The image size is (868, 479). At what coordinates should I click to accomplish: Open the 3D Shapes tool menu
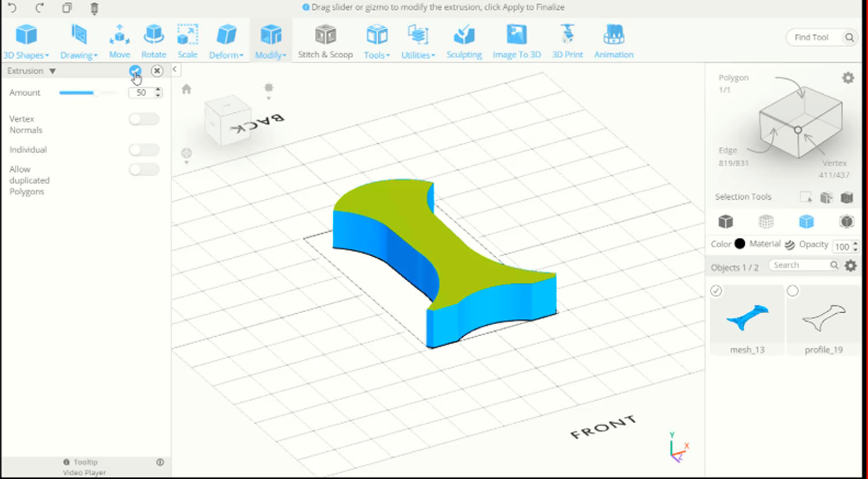[26, 41]
